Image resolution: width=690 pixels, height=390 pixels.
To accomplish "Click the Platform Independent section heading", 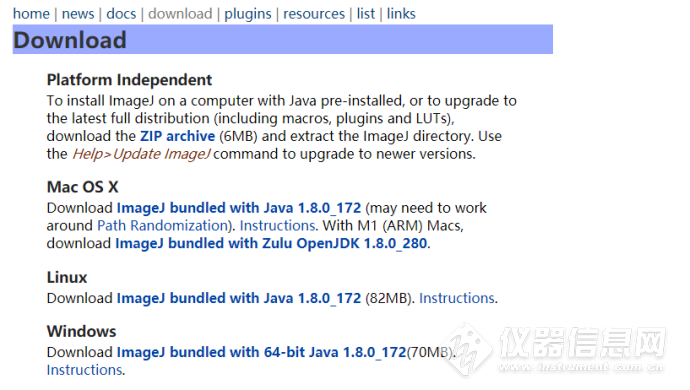I will click(x=129, y=80).
